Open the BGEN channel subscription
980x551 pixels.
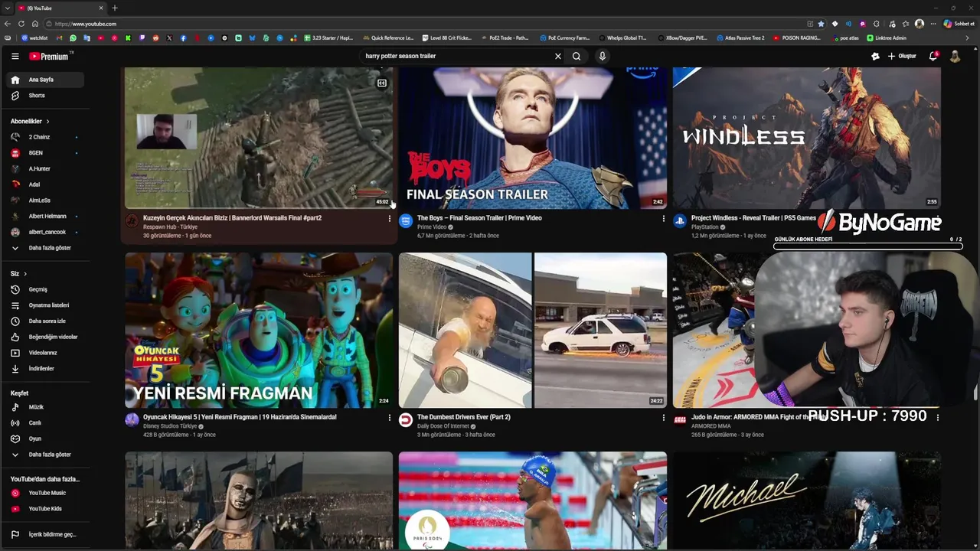pyautogui.click(x=45, y=153)
